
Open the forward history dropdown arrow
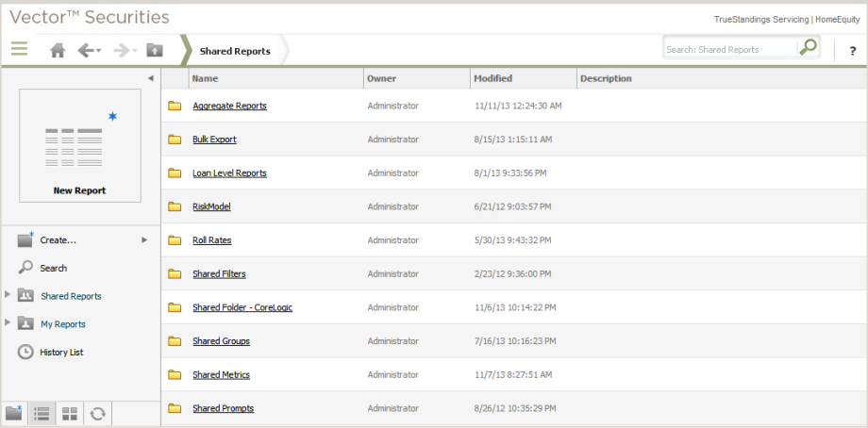click(134, 51)
